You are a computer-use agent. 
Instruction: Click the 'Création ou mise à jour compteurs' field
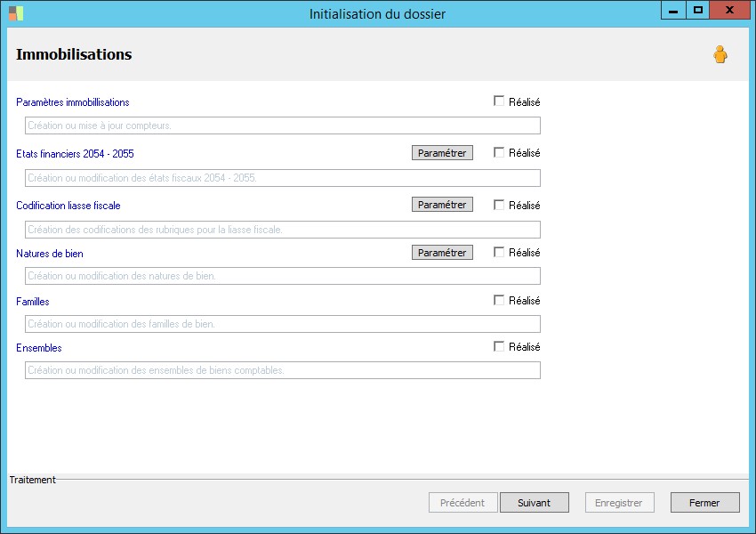283,125
